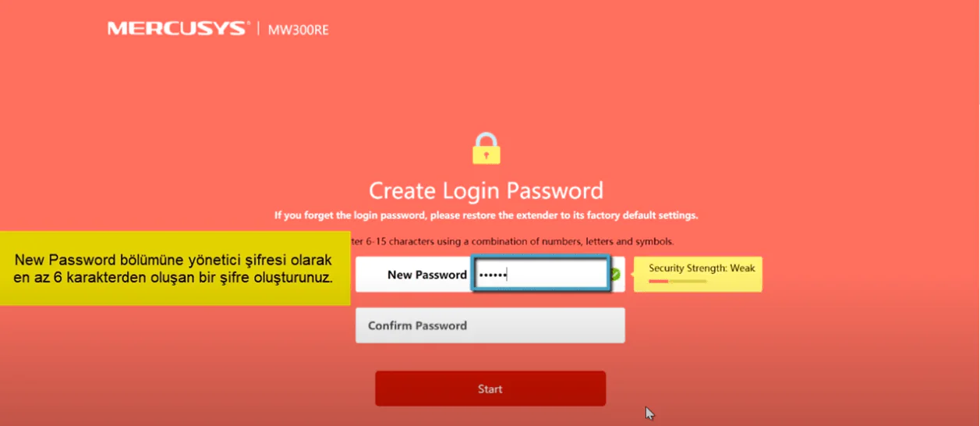Click the masked password dots
The width and height of the screenshot is (980, 426).
[x=493, y=275]
